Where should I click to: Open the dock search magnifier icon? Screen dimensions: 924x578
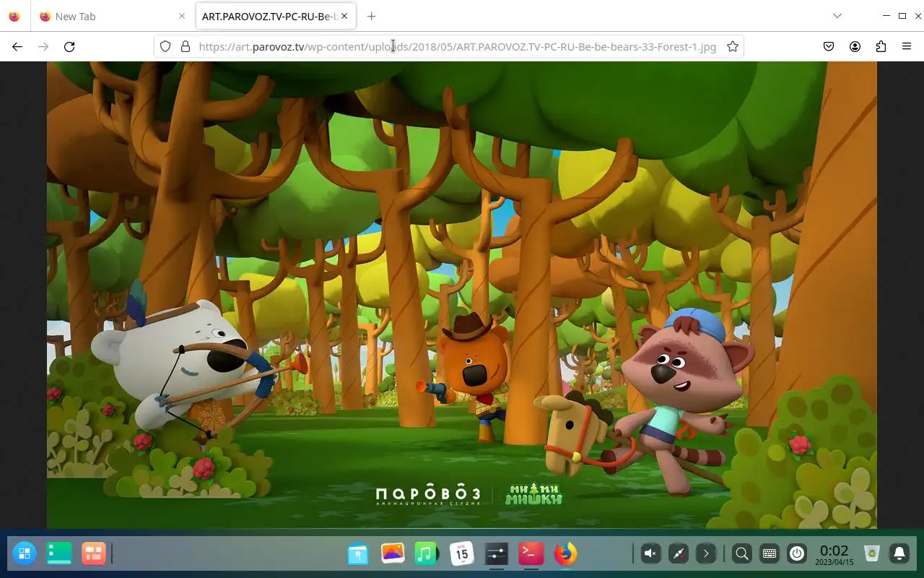pos(741,554)
